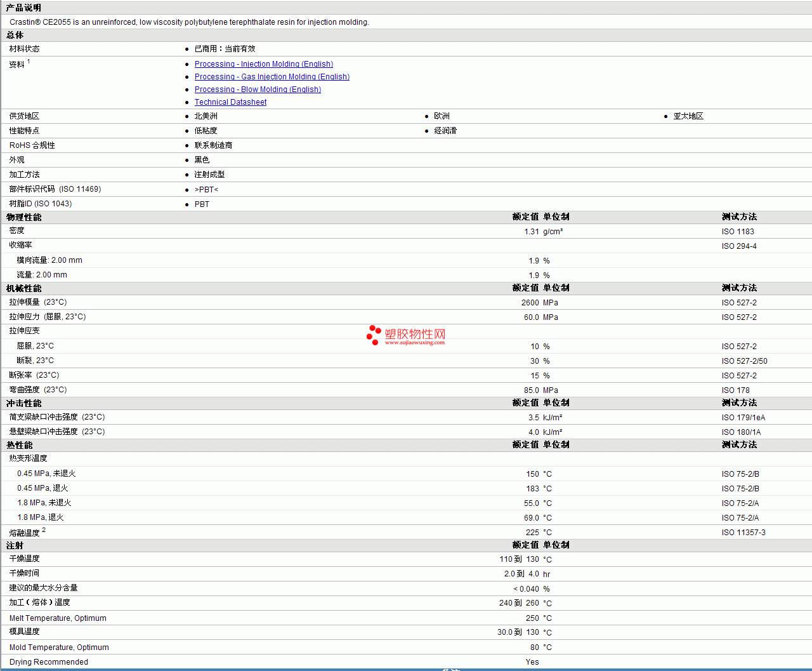Screen dimensions: 812x671
Task: Click the 1.8 MPa, 未退火 row label
Action: (44, 503)
